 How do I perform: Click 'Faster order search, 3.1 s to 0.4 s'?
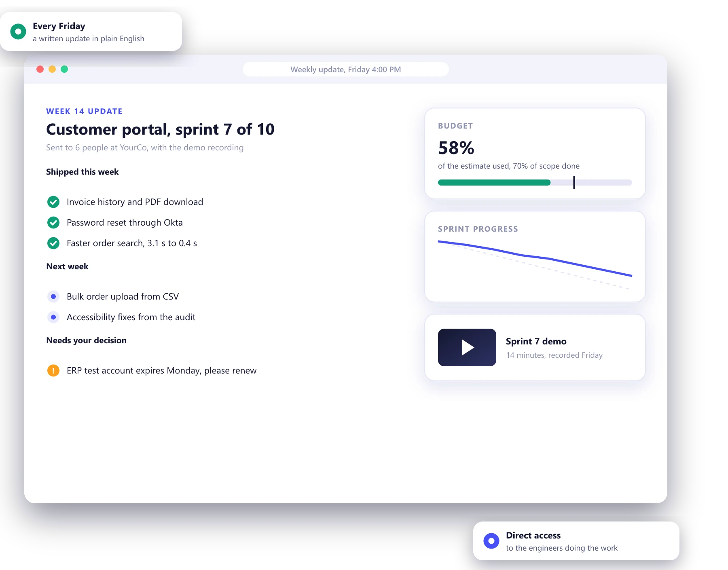click(132, 243)
